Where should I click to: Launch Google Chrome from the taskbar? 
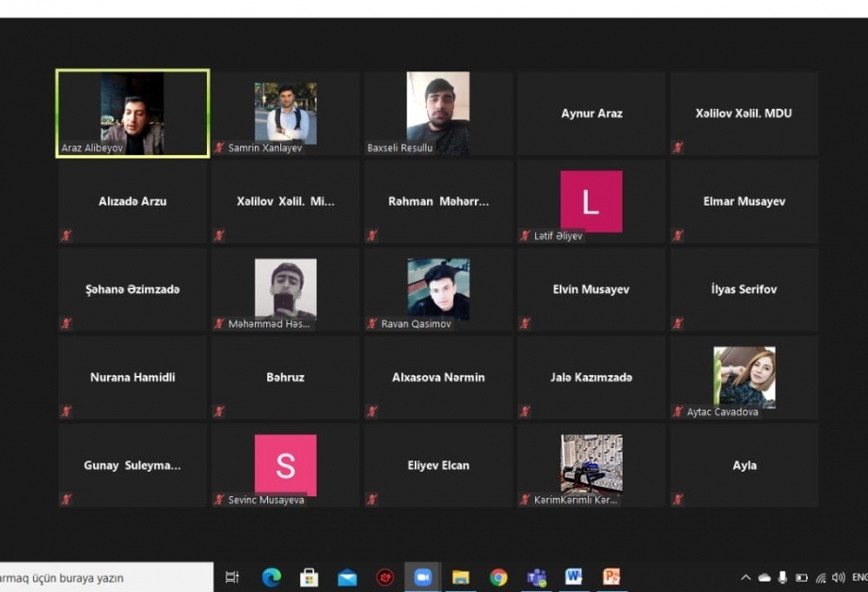[x=498, y=578]
